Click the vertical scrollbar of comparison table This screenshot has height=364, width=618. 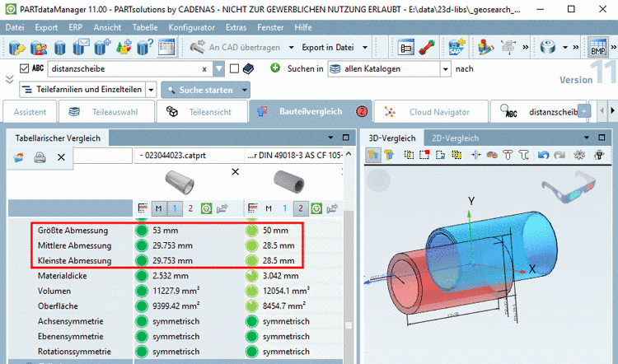coord(348,256)
